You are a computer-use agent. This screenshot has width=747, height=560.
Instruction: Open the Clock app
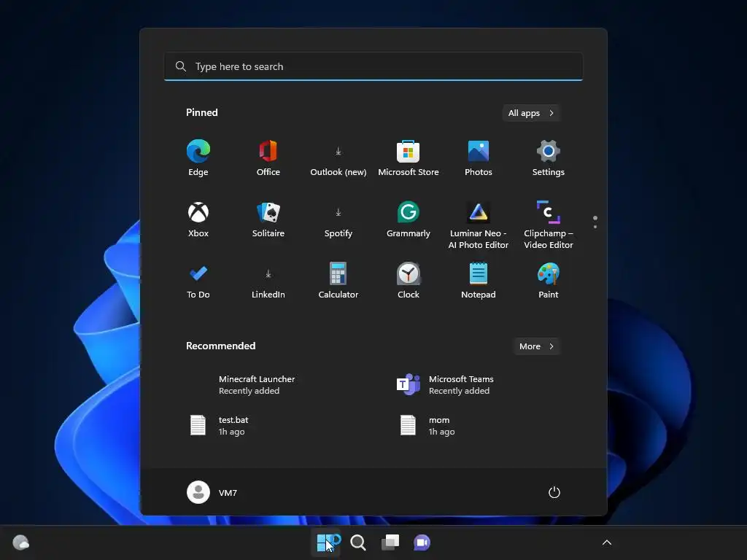[x=409, y=281]
